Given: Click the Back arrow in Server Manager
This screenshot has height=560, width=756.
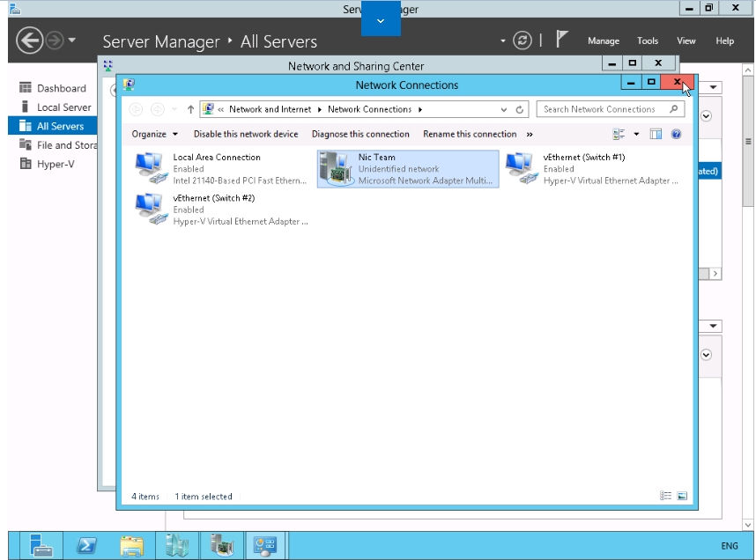Looking at the screenshot, I should tap(29, 41).
